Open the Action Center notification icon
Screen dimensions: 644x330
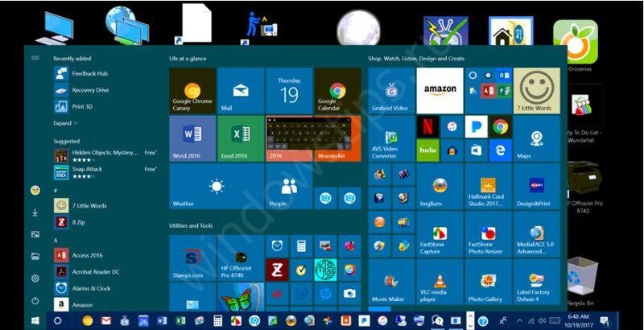[605, 320]
